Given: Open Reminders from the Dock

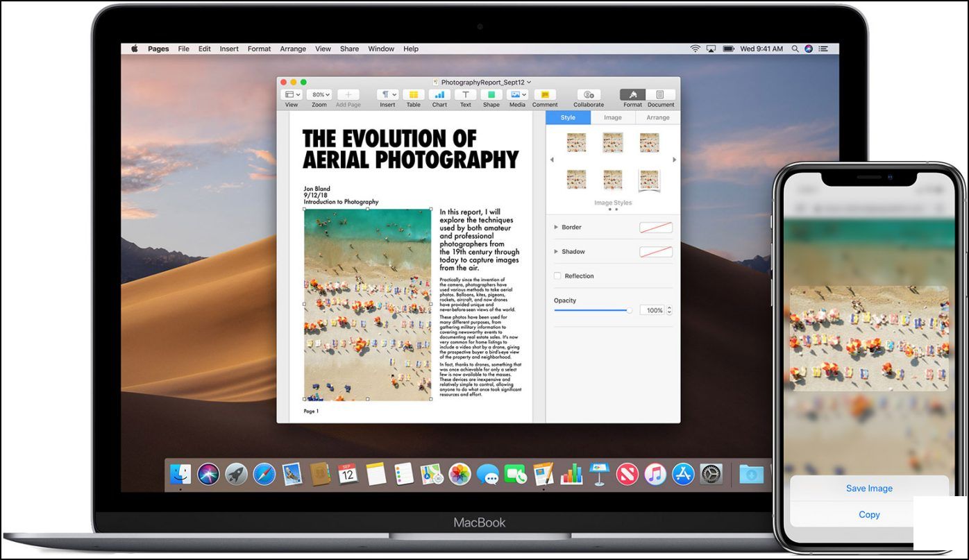Looking at the screenshot, I should (x=403, y=474).
